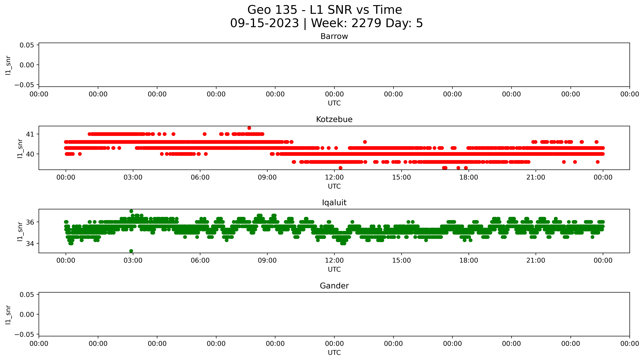The width and height of the screenshot is (644, 361).
Task: Click the 0.00 y-tick on the Barrow plot
Action: click(27, 65)
